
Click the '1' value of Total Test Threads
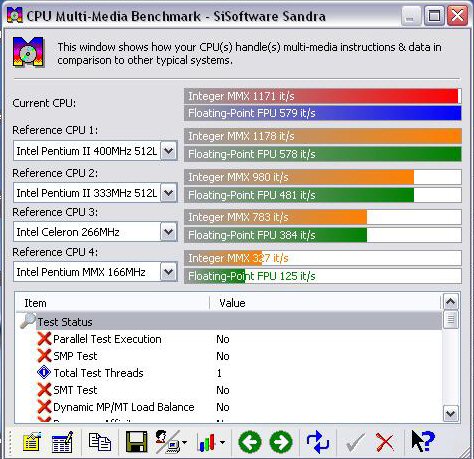pyautogui.click(x=219, y=373)
